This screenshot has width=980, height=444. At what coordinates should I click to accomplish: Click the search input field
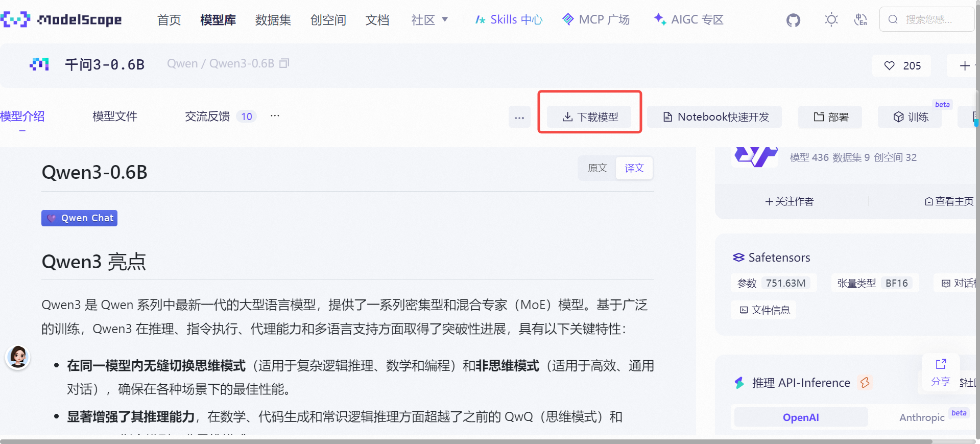point(927,19)
